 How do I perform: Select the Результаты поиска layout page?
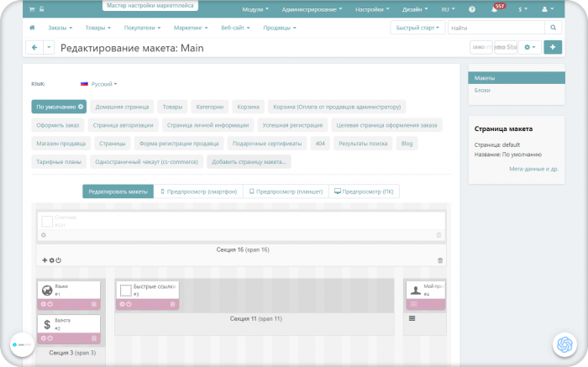coord(363,144)
